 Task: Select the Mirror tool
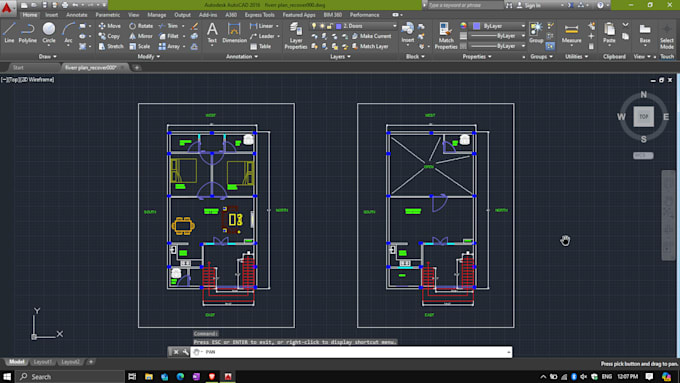click(x=141, y=36)
